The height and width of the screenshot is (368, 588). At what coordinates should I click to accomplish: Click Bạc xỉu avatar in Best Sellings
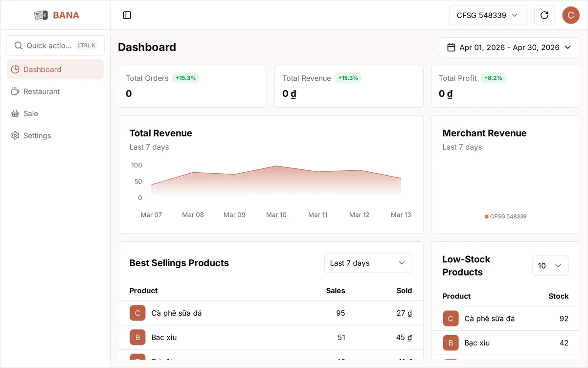point(137,338)
